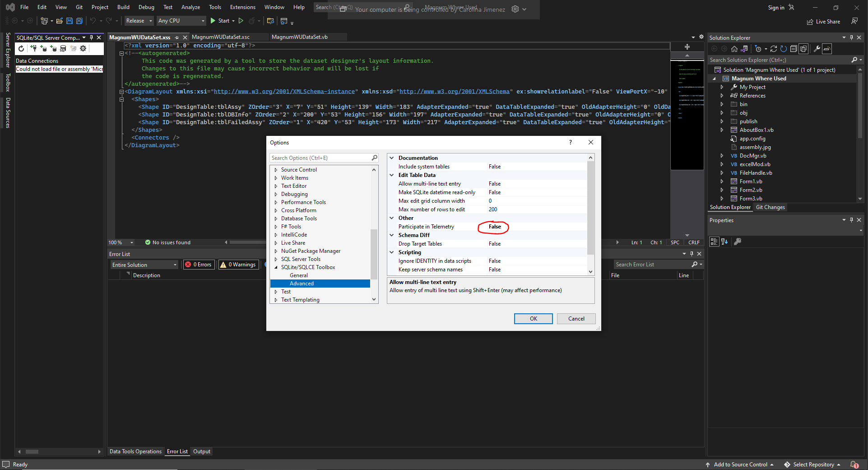This screenshot has height=470, width=868.
Task: Expand the References node in Solution Explorer
Action: coord(721,95)
